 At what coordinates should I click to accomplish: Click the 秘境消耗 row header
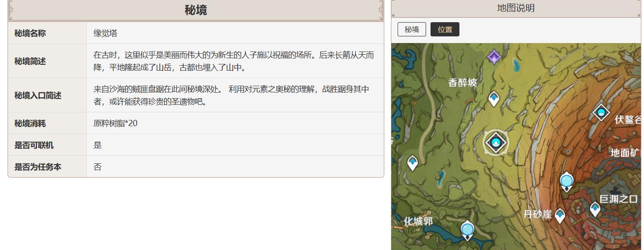[x=47, y=123]
